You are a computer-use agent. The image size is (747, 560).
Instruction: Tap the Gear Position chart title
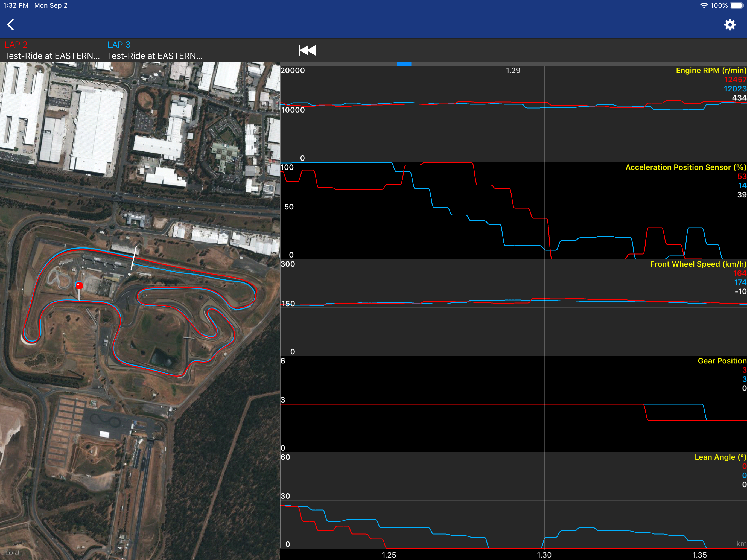[722, 361]
